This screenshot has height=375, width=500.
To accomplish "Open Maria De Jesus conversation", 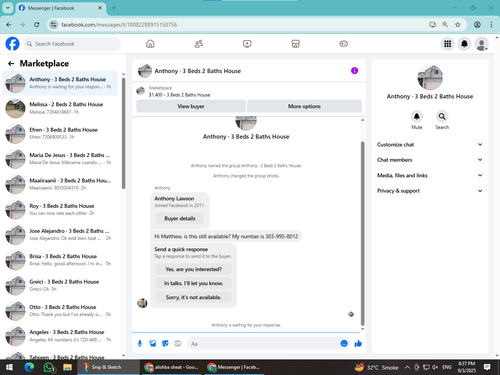I will click(60, 159).
